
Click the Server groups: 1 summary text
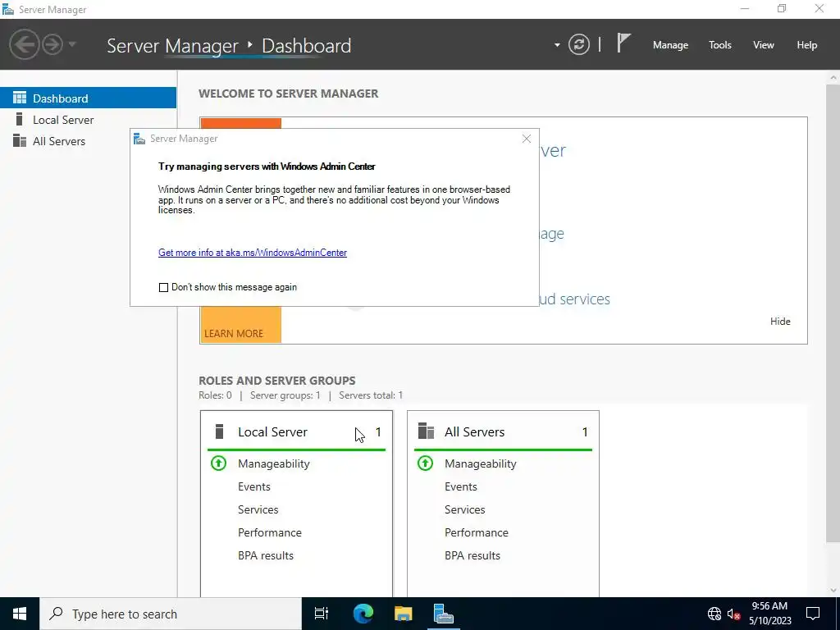point(285,395)
